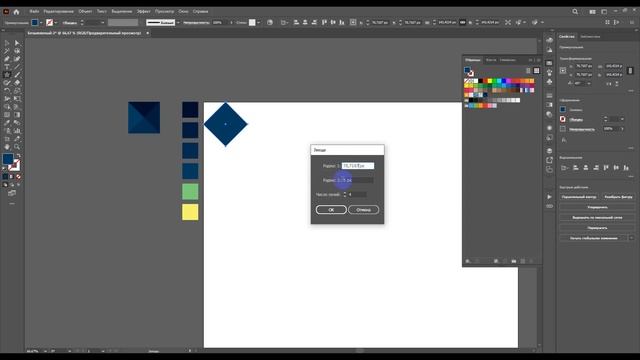Swap fill and stroke arrow in toolbar
The width and height of the screenshot is (640, 360).
[18, 156]
